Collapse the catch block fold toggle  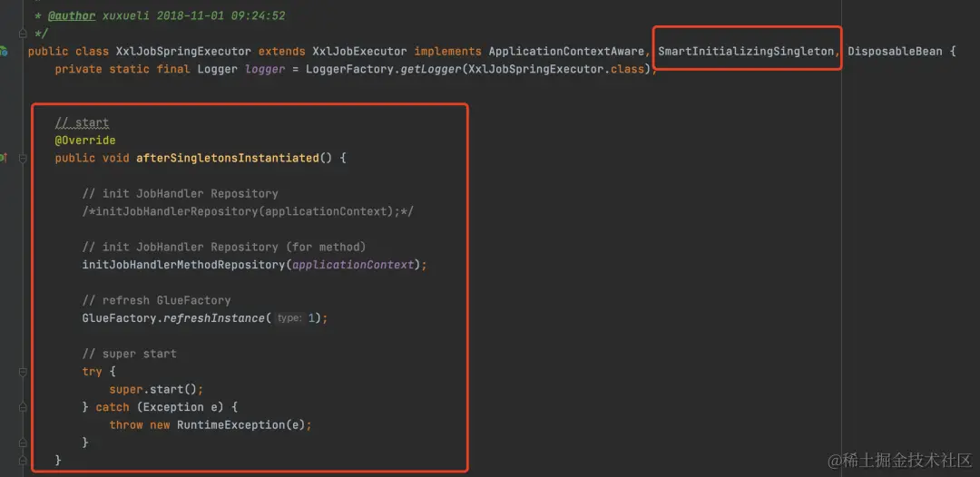23,407
